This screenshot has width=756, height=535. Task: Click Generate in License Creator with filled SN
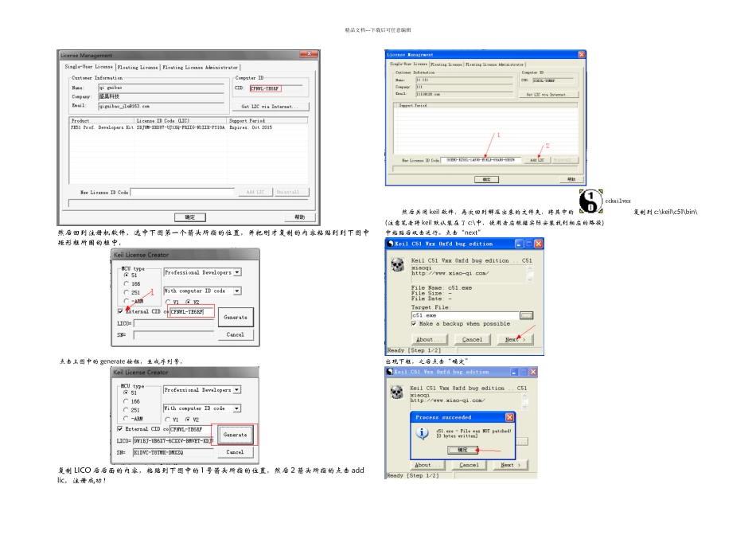click(x=235, y=435)
